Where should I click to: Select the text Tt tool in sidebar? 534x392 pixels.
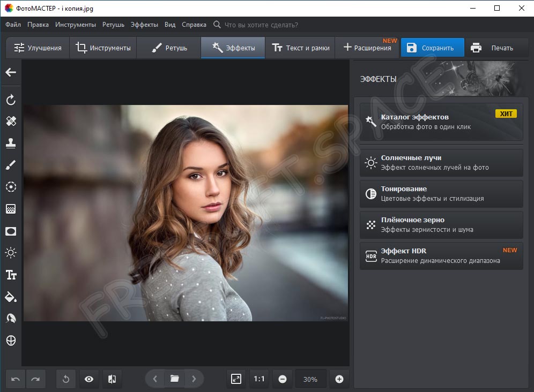11,275
